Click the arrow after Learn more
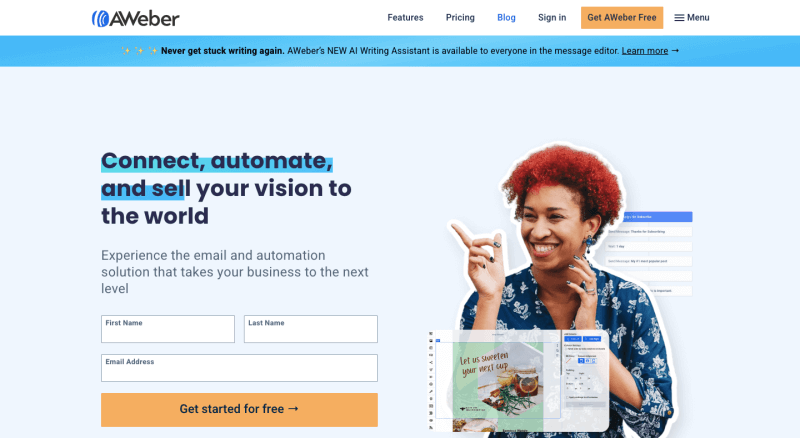 point(675,51)
